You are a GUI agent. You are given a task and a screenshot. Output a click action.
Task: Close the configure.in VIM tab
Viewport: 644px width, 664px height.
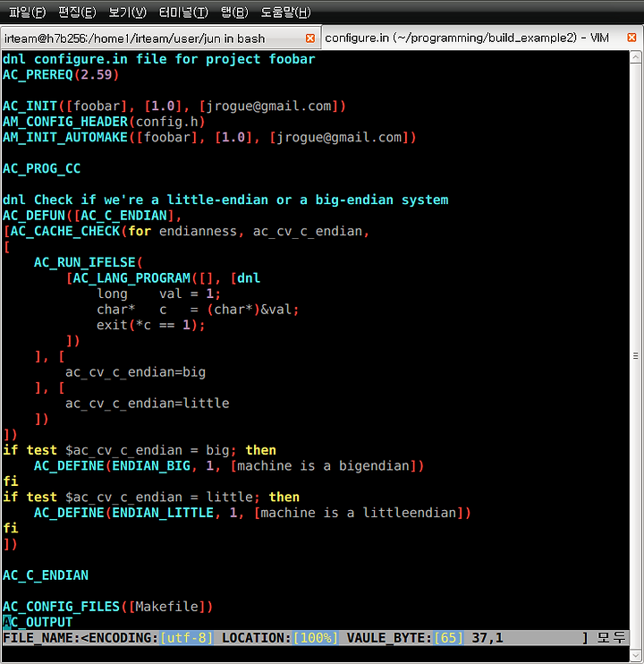coord(631,38)
